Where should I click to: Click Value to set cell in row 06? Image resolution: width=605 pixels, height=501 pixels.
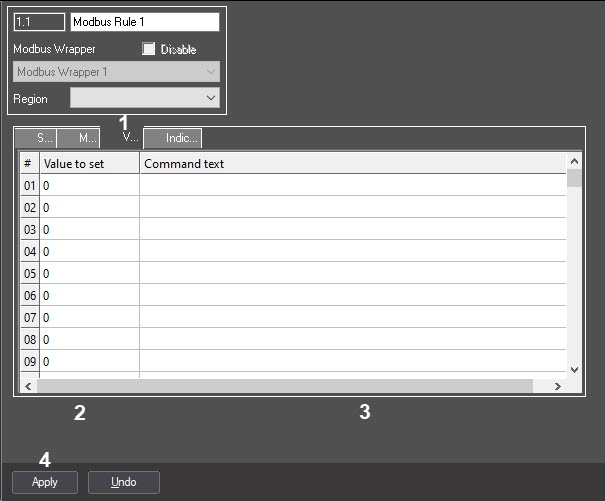tap(90, 296)
